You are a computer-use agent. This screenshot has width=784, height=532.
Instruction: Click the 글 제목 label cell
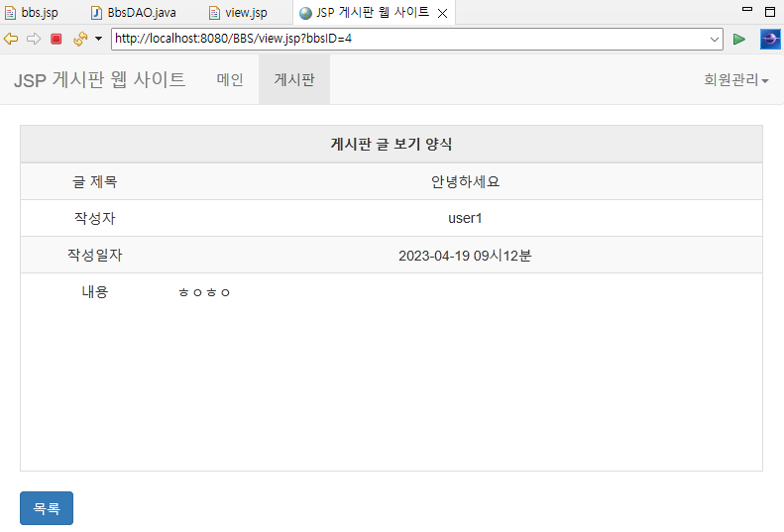(94, 181)
